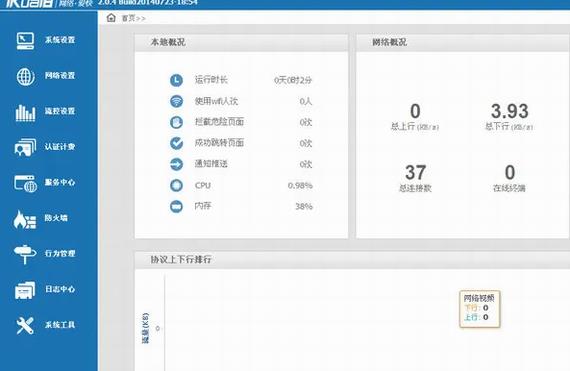
Task: Select the 流控设置 bar chart icon
Action: (25, 112)
